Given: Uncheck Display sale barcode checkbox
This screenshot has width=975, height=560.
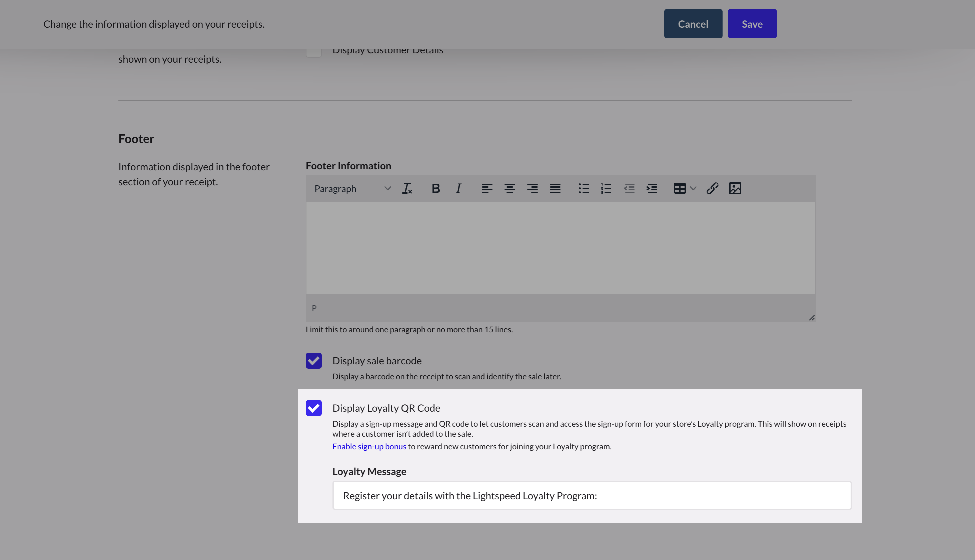Looking at the screenshot, I should coord(313,361).
